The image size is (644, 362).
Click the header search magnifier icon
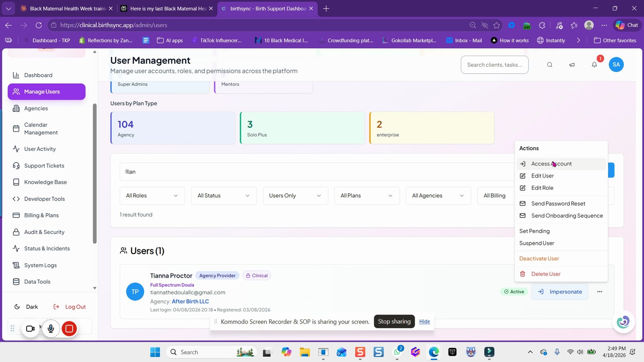tap(550, 65)
